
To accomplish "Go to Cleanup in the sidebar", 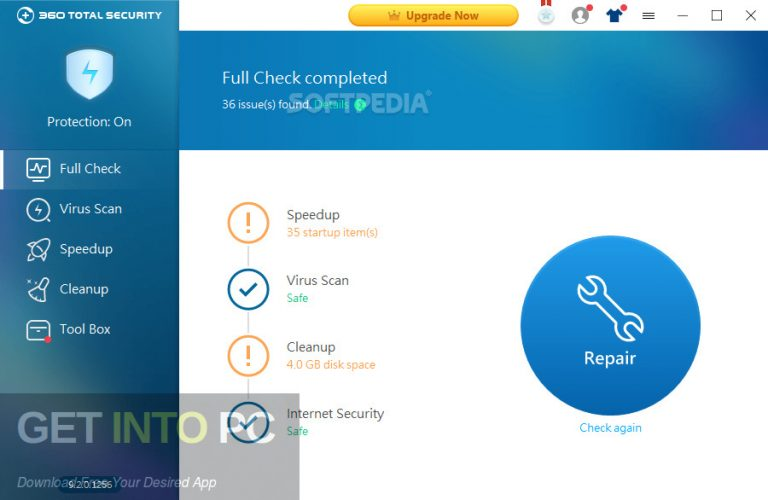I will point(90,289).
